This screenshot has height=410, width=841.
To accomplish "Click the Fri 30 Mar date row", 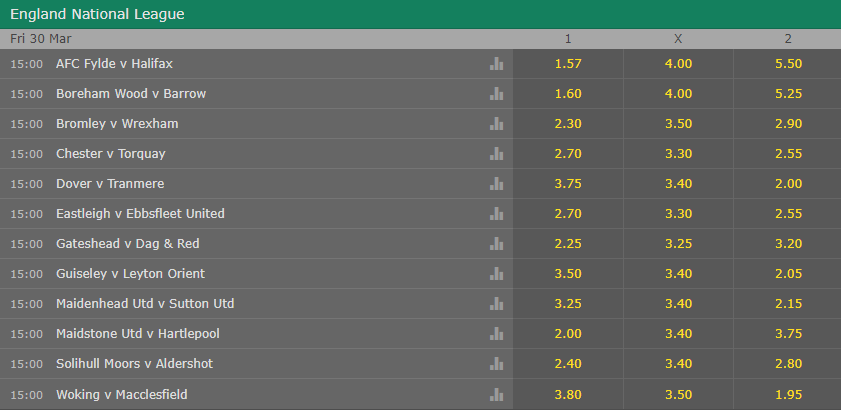I will click(x=420, y=39).
